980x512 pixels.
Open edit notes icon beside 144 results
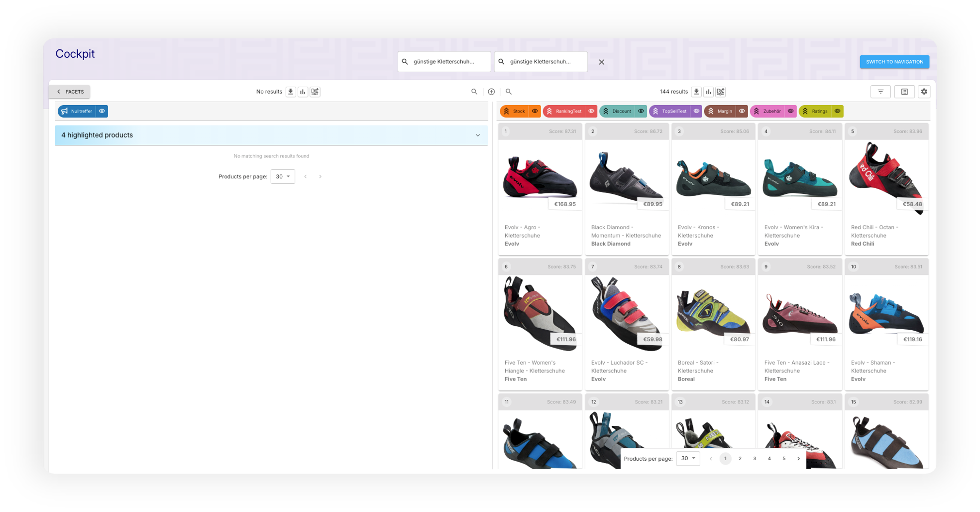[721, 92]
